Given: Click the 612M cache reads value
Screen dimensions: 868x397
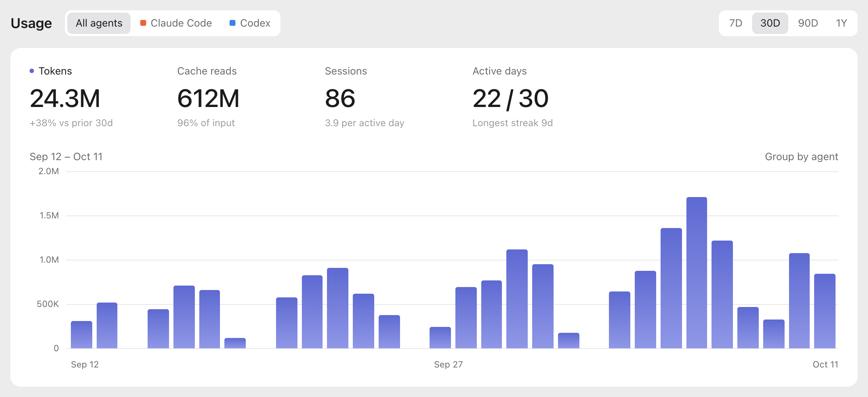Looking at the screenshot, I should coord(208,99).
